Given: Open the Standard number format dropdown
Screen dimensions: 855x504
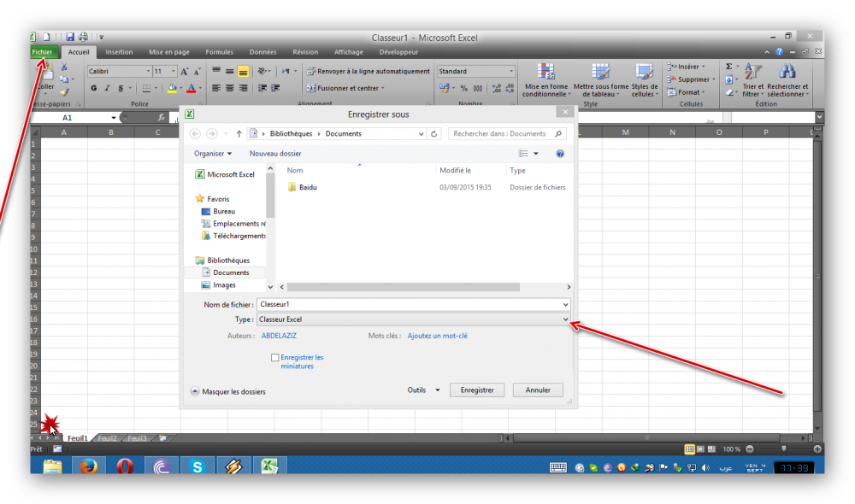Looking at the screenshot, I should (x=511, y=72).
